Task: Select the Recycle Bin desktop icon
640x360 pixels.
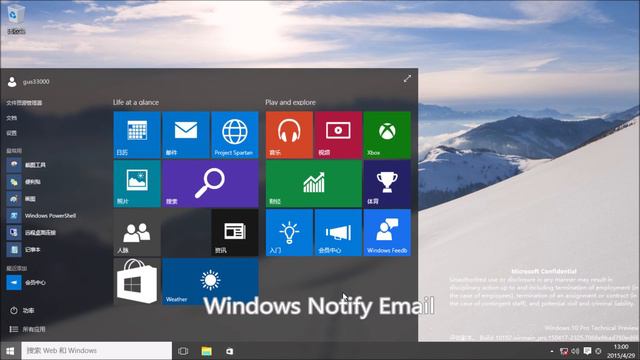Action: pos(16,19)
